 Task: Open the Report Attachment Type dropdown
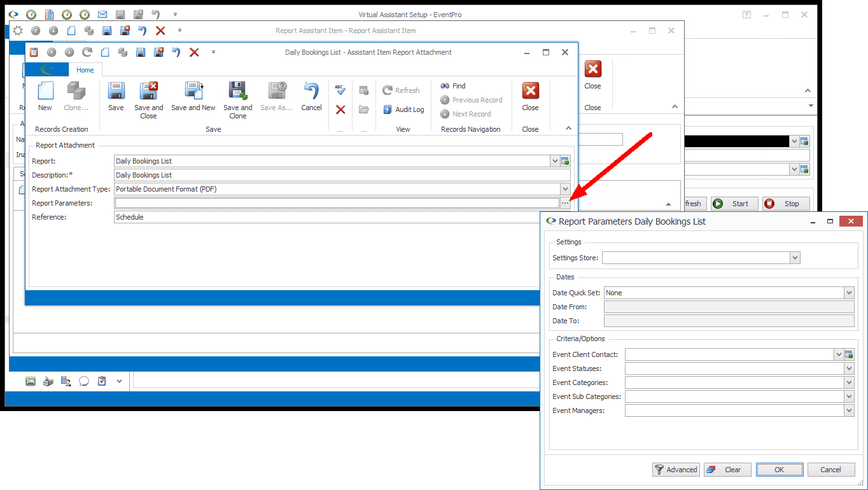pyautogui.click(x=565, y=189)
